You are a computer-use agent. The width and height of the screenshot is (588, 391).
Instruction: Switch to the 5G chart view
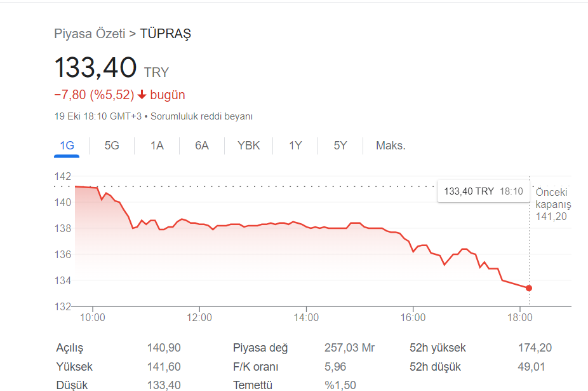(x=111, y=145)
